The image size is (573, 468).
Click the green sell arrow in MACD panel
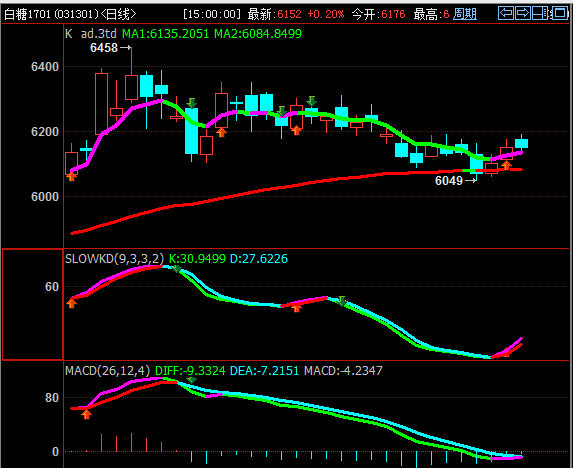pyautogui.click(x=191, y=380)
